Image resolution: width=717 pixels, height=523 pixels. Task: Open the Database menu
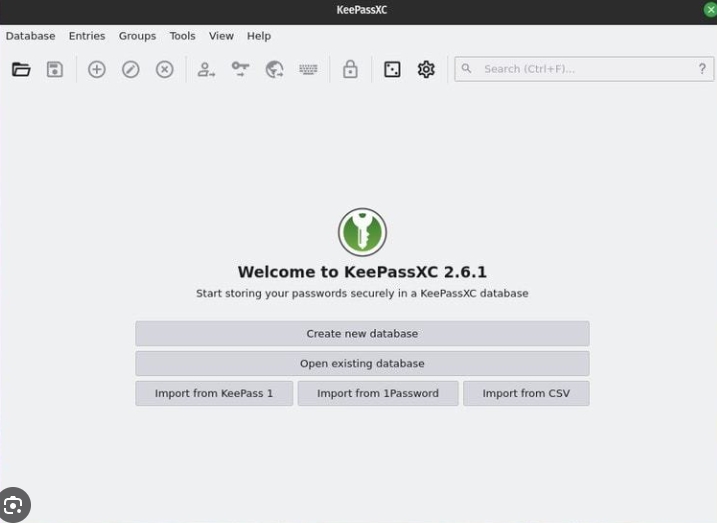click(x=31, y=36)
